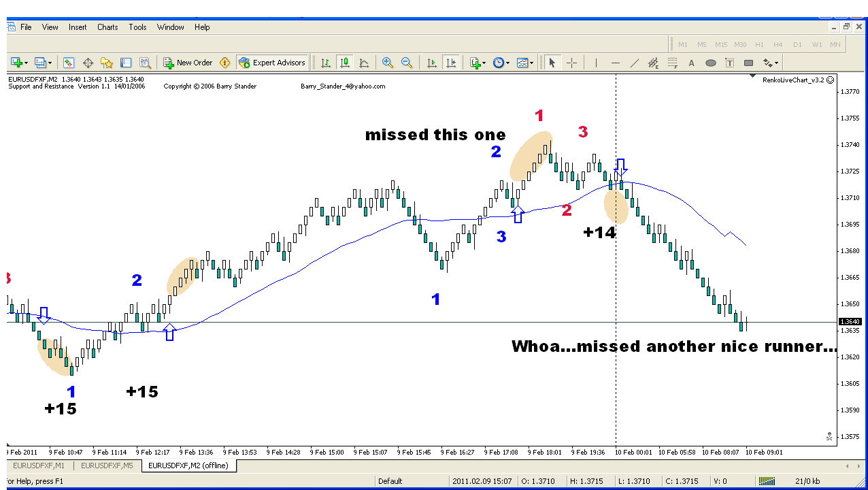
Task: Zoom in on the chart
Action: point(388,63)
